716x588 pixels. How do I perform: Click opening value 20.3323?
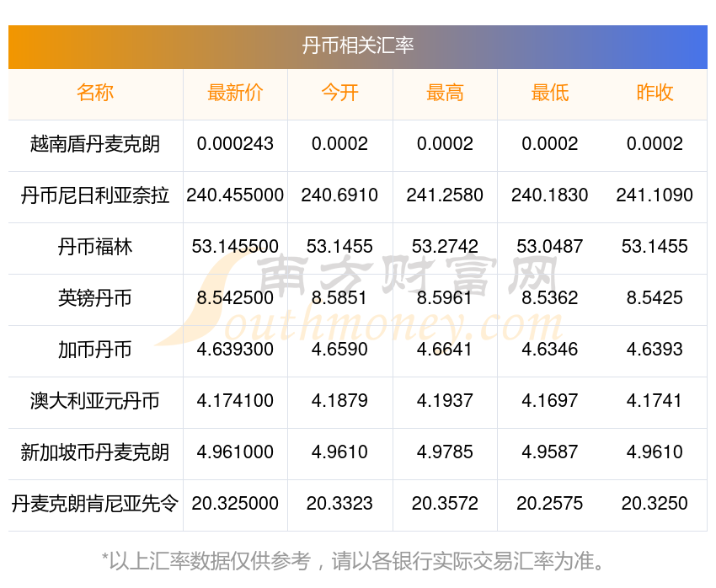coord(339,504)
